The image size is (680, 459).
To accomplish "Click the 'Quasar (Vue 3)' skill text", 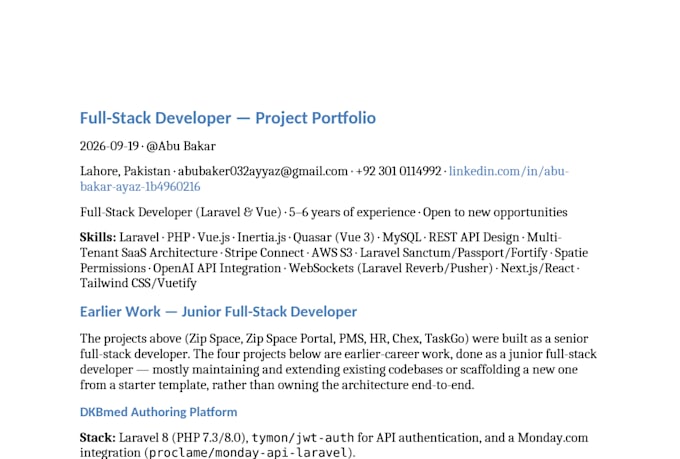I will 333,237.
